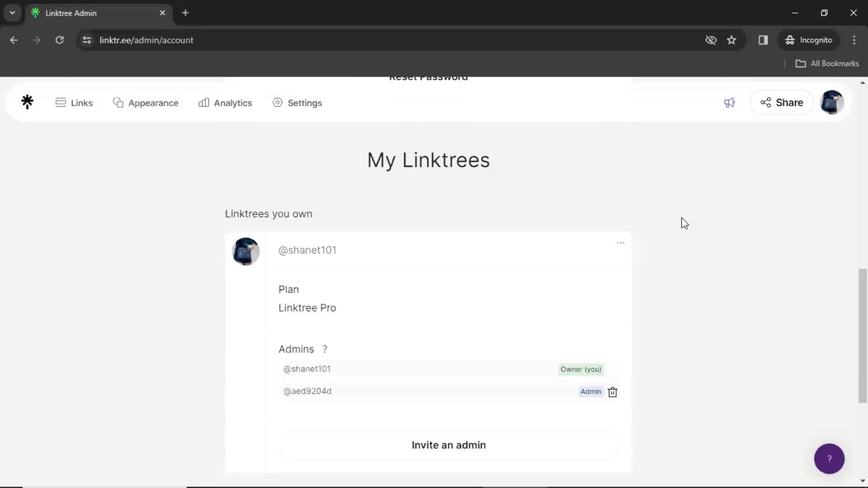Image resolution: width=868 pixels, height=488 pixels.
Task: Open the Analytics tab
Action: (225, 103)
